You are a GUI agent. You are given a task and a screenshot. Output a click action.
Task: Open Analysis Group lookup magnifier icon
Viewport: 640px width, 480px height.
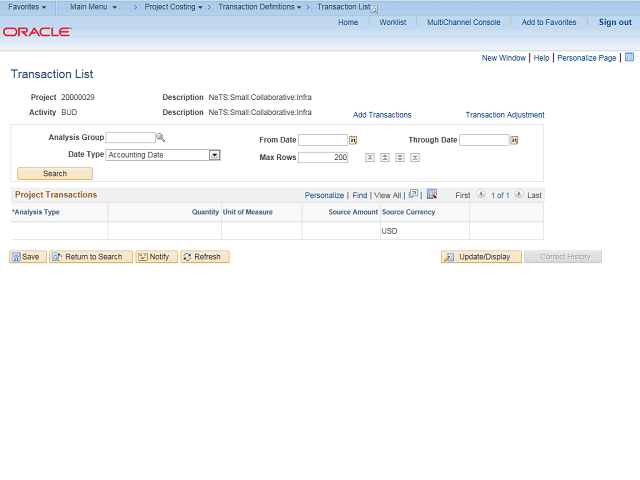tap(160, 138)
